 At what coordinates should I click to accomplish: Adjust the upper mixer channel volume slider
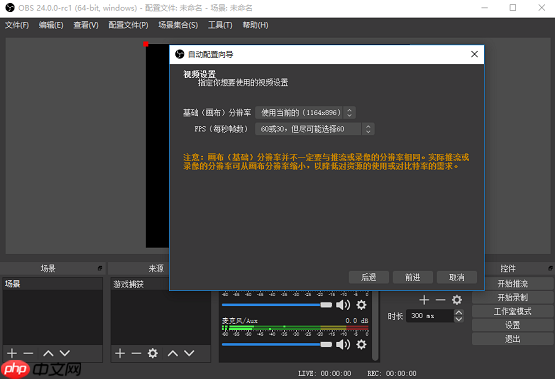[277, 305]
